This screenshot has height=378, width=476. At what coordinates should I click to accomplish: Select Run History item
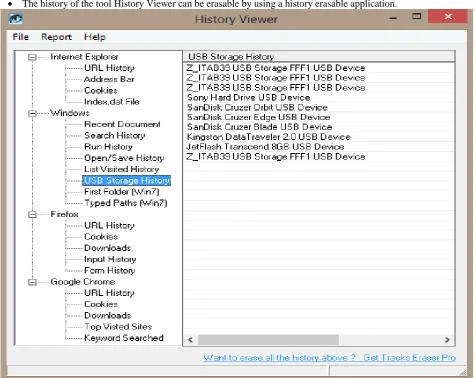pos(108,147)
